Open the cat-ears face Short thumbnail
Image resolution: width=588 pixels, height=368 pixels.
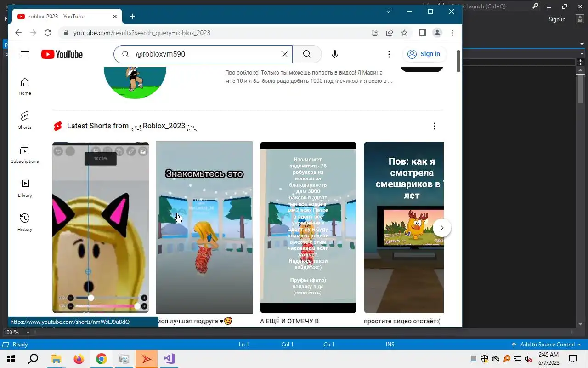click(101, 227)
